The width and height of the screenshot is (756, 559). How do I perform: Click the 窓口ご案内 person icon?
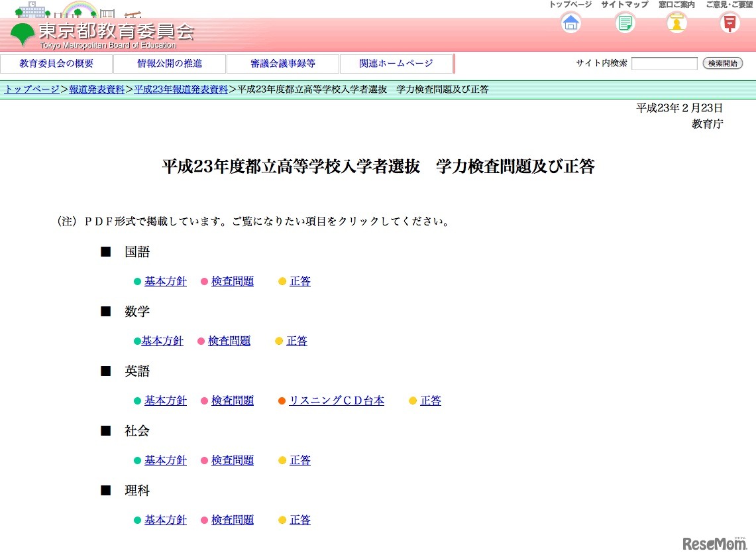(x=676, y=23)
